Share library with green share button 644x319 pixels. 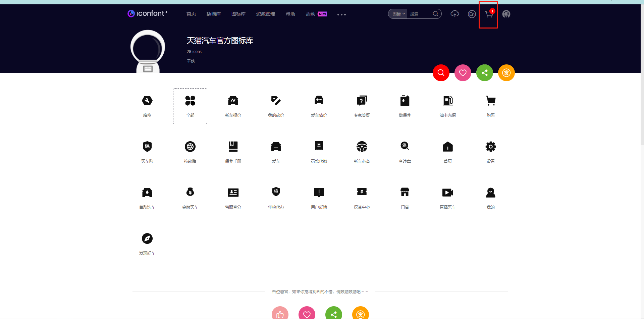(485, 73)
